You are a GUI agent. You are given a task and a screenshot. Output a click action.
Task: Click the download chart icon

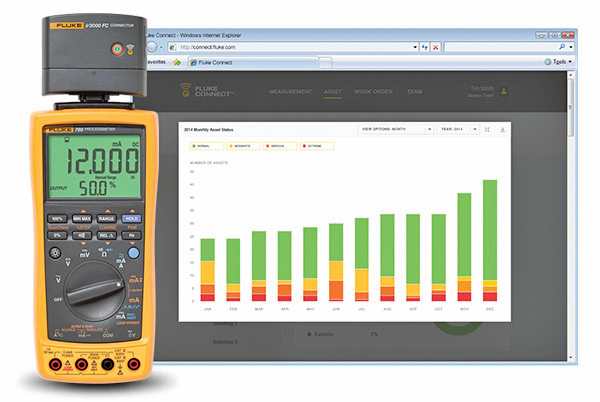[504, 129]
